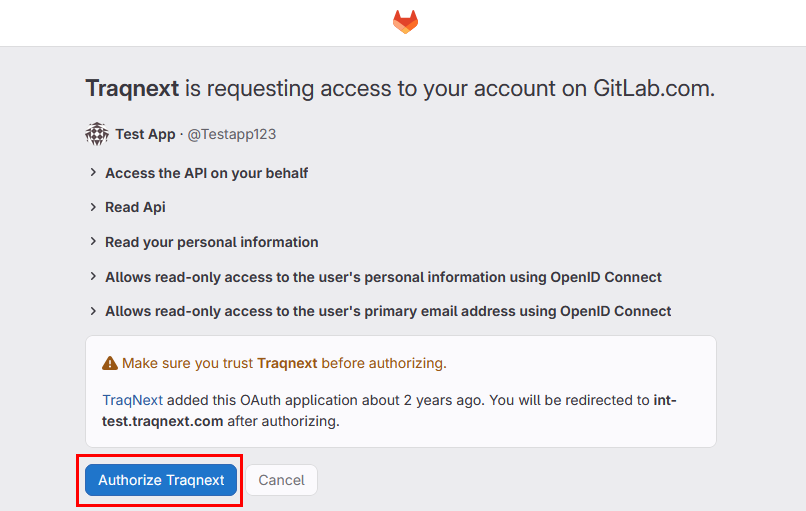Select the "Access the API on your behalf" label
The image size is (806, 511).
click(206, 173)
